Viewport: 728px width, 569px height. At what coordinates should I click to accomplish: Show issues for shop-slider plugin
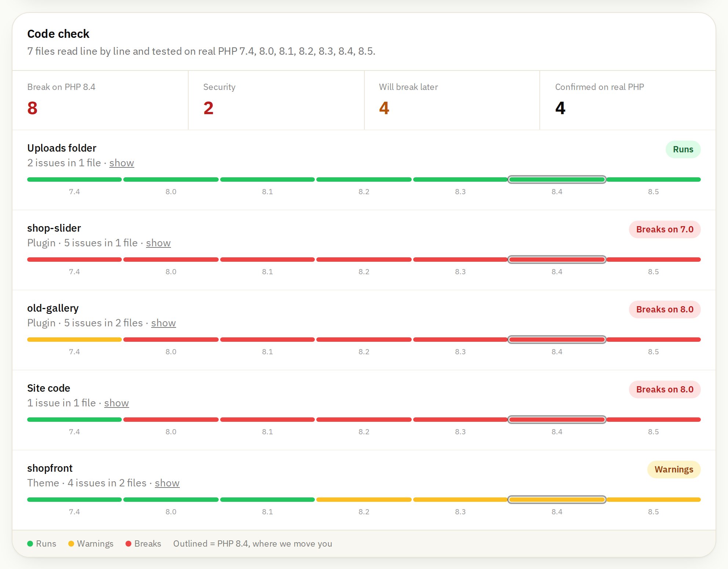(x=158, y=243)
